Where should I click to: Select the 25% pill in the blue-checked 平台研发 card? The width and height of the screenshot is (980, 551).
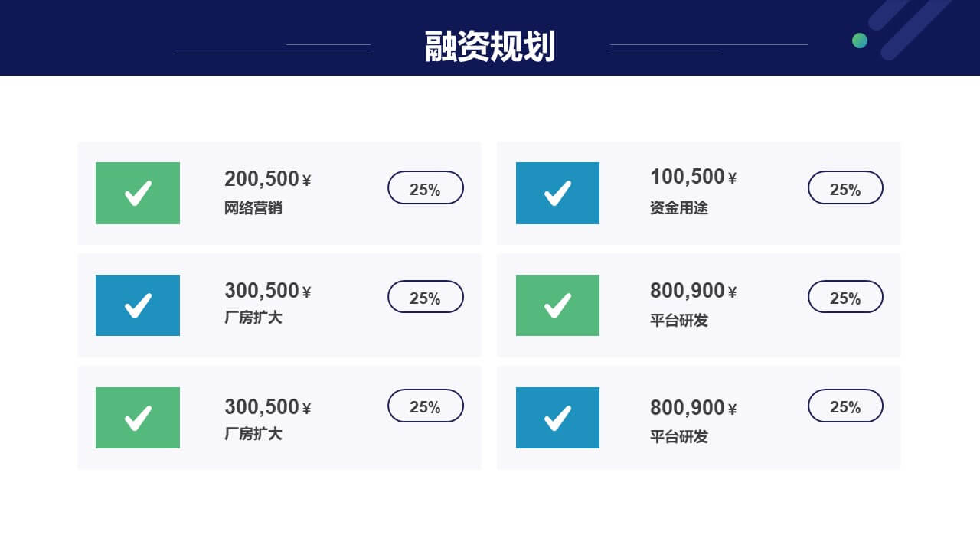845,406
